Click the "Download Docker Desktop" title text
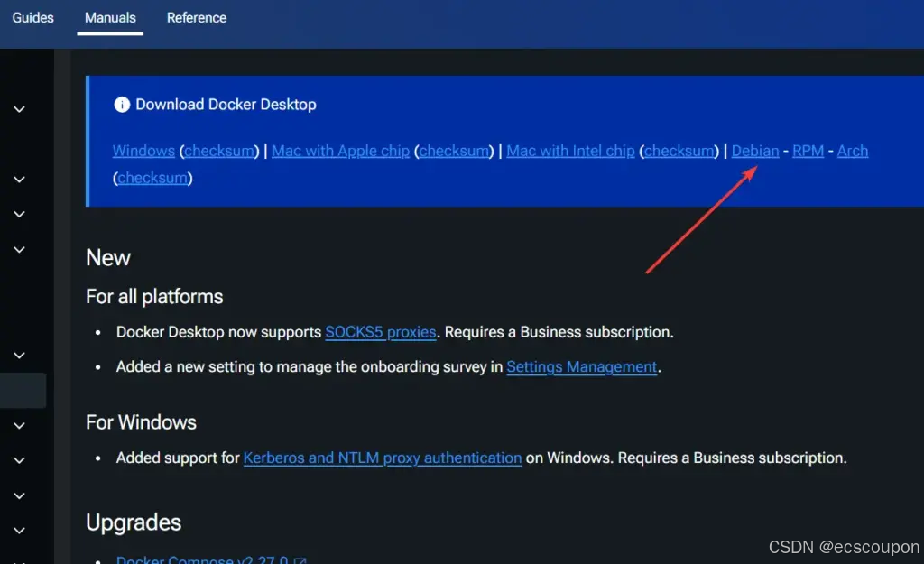The image size is (924, 564). 226,105
